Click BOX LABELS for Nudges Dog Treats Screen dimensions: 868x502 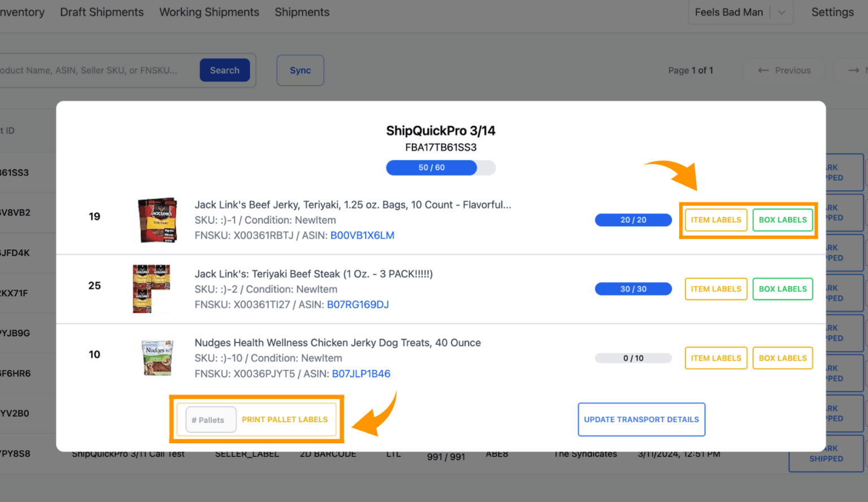pos(783,358)
